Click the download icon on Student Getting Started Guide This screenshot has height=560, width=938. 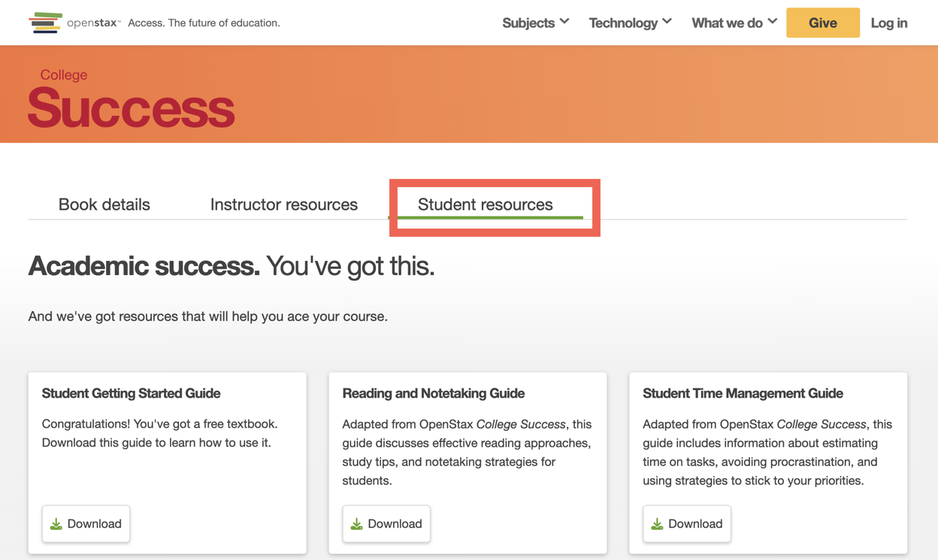pyautogui.click(x=56, y=523)
